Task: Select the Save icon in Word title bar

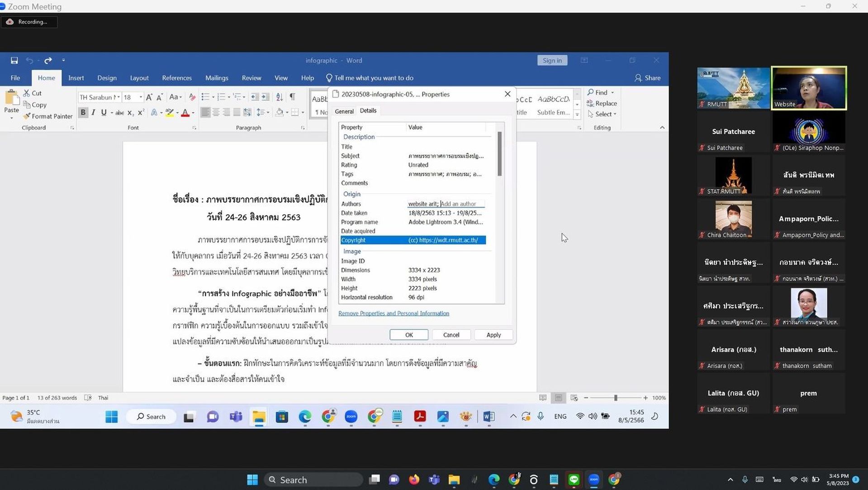Action: 14,60
